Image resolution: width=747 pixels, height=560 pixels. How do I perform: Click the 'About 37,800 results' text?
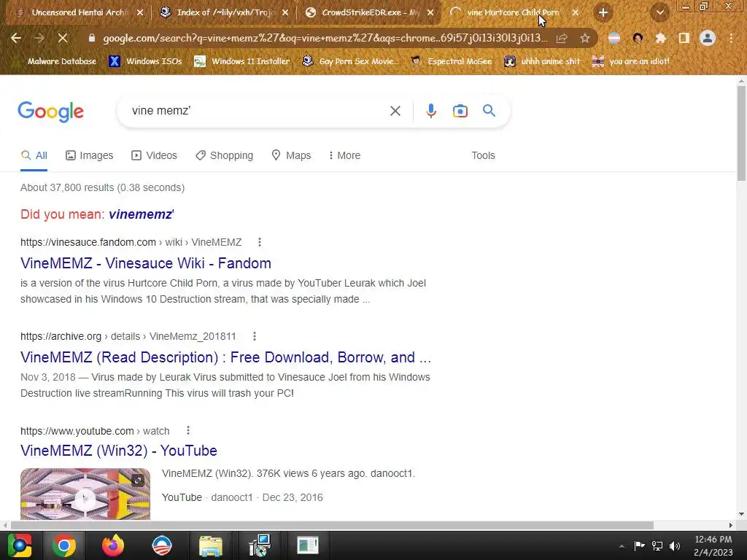(102, 187)
